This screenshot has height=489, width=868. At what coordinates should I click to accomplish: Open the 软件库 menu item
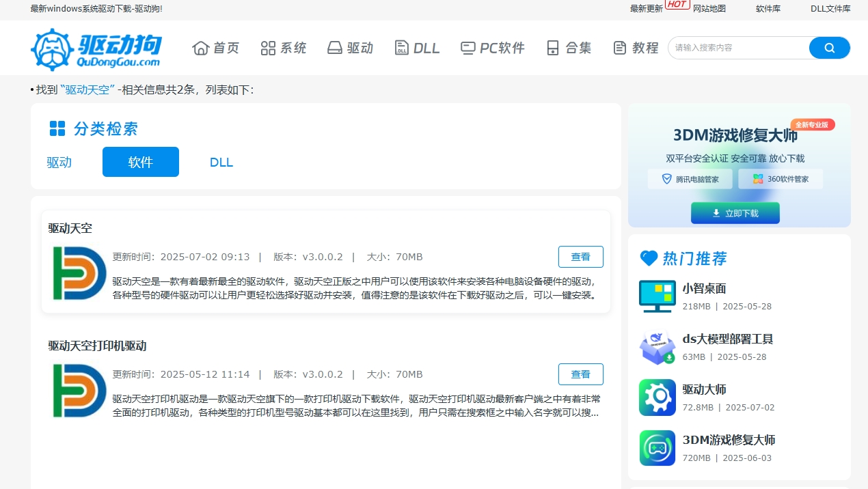point(768,10)
